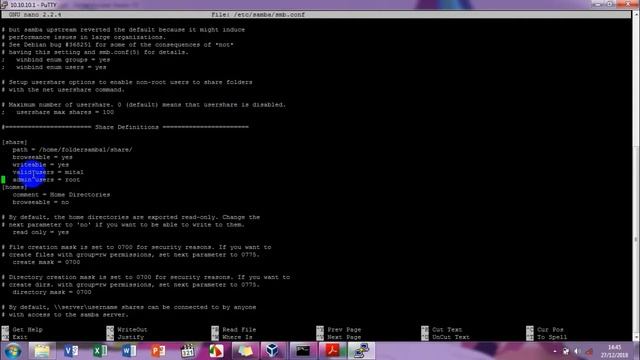Screen dimensions: 640x360
Task: Open the red tray icon beside the volume icon
Action: click(589, 351)
